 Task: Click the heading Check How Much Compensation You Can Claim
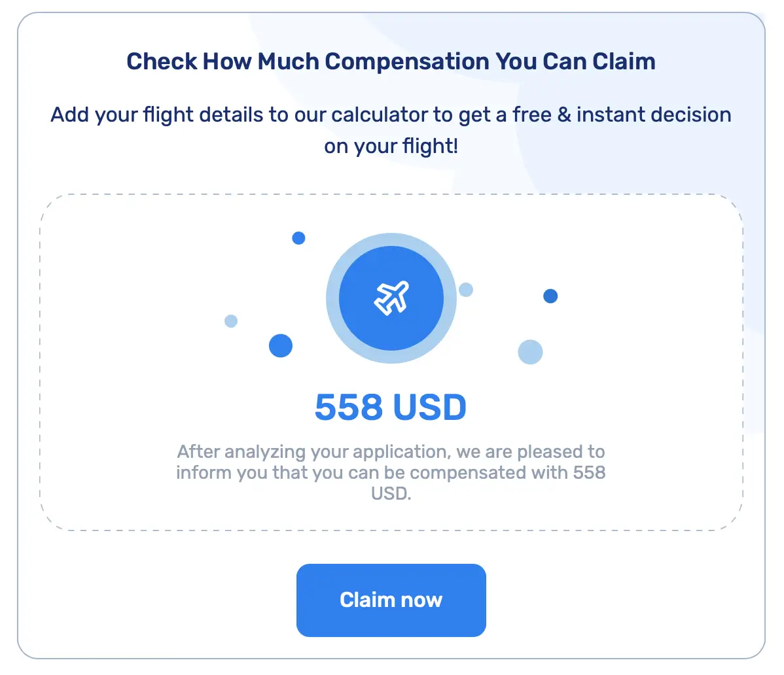pyautogui.click(x=391, y=61)
